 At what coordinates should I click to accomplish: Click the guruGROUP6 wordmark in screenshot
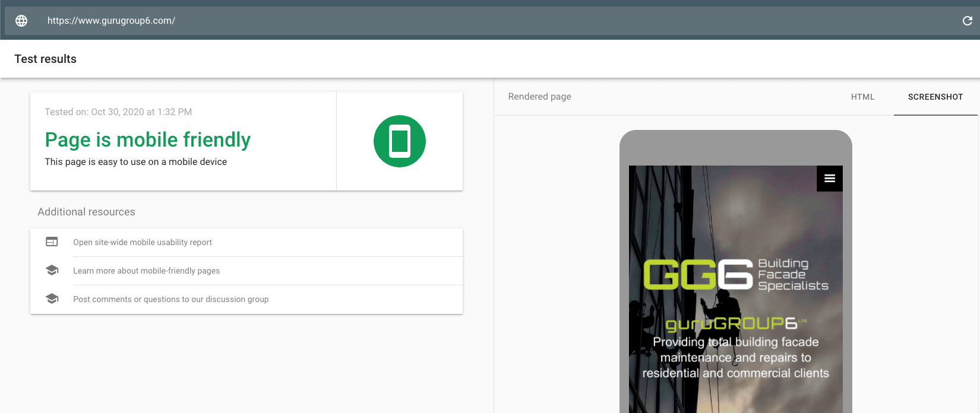click(x=736, y=323)
